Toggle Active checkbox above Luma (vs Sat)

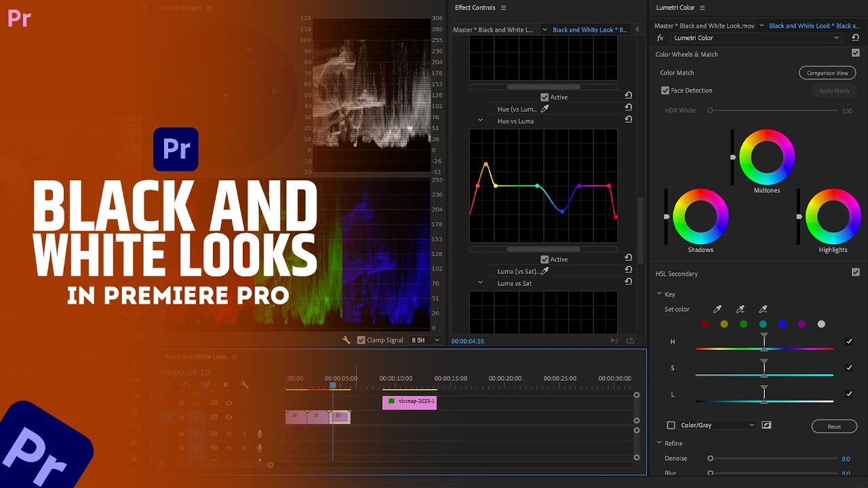click(x=544, y=259)
